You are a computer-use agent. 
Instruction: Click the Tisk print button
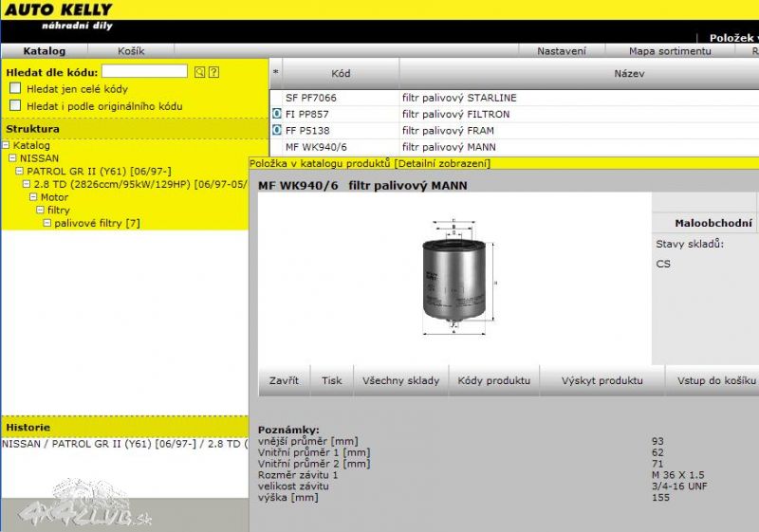[x=331, y=380]
